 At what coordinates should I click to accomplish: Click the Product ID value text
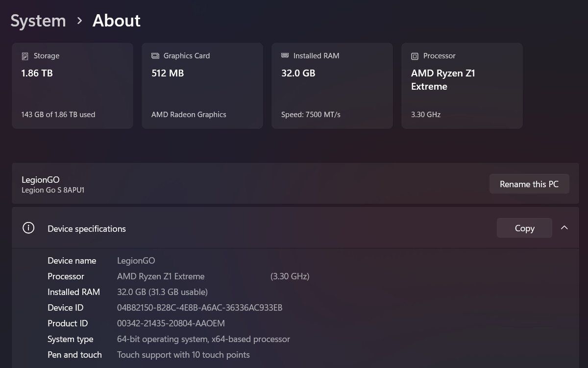click(171, 323)
